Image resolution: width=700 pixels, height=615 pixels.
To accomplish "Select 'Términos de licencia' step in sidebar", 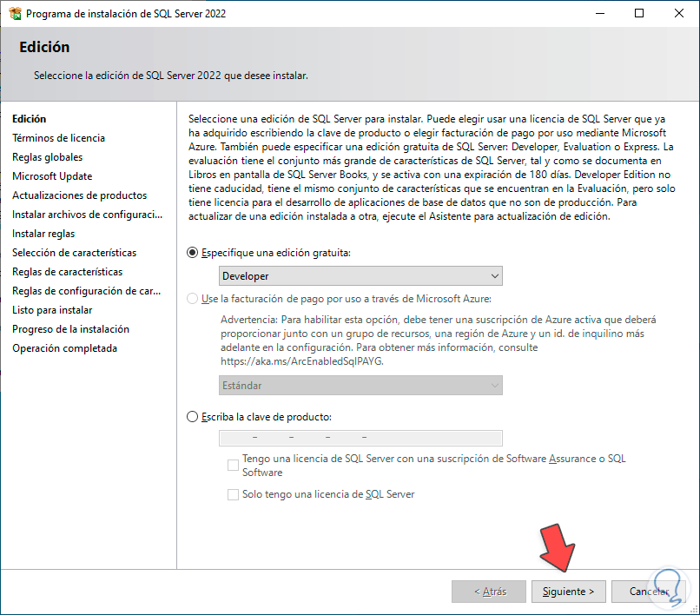I will [58, 138].
